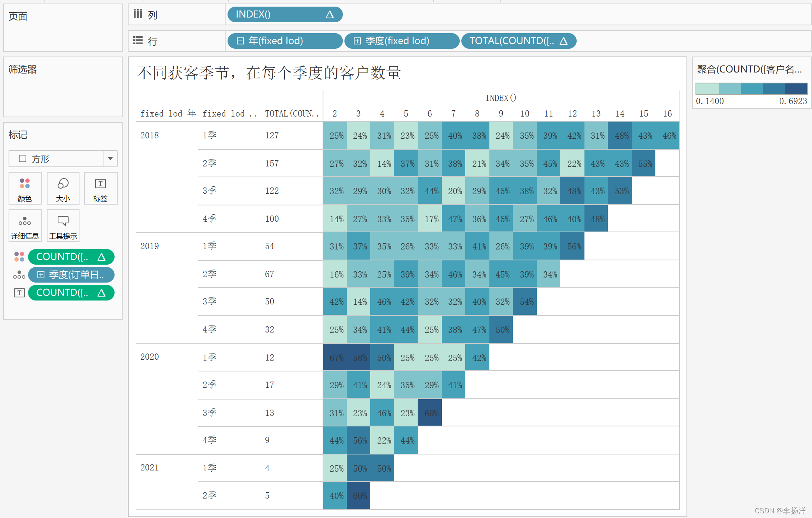This screenshot has width=812, height=518.
Task: Click the 69% cell in 2020 3季
Action: 430,413
